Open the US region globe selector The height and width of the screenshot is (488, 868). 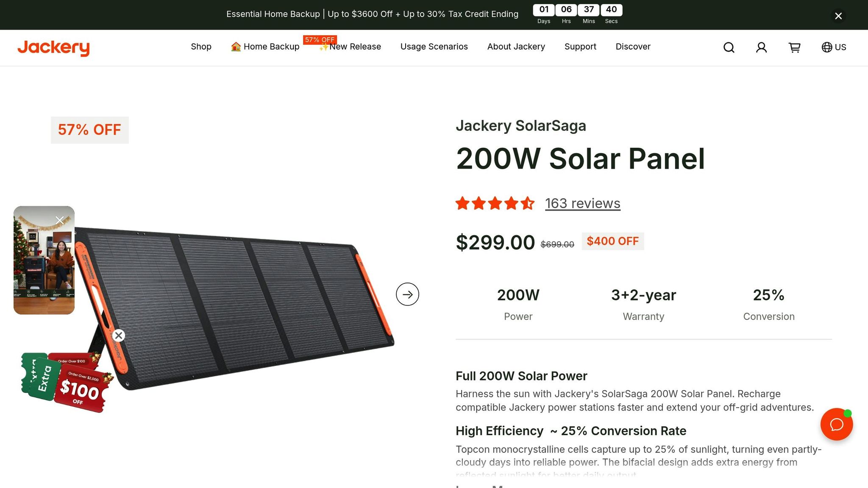pyautogui.click(x=833, y=47)
